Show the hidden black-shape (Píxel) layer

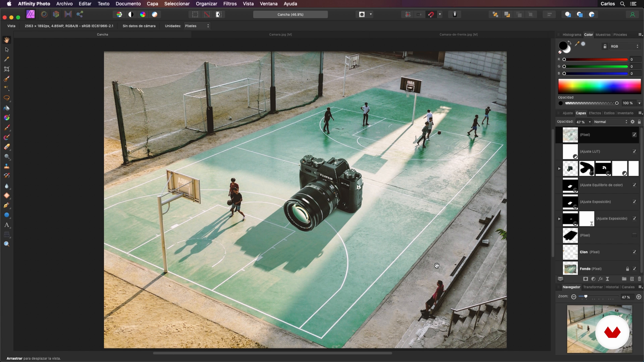(634, 235)
